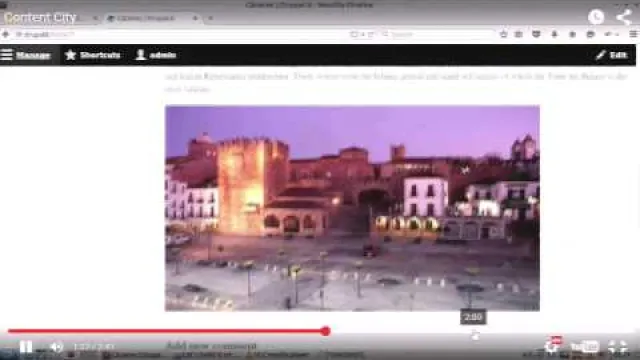Open the Firefox hamburger menu
Screen dimensions: 640x360
[633, 34]
